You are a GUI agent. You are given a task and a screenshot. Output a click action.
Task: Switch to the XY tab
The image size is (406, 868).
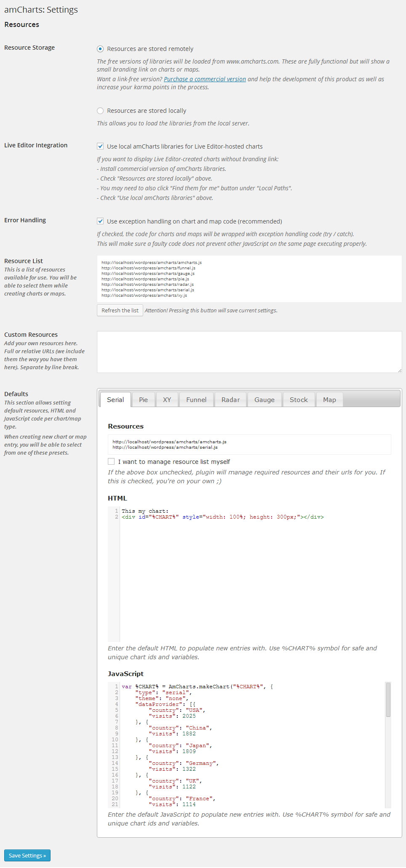(x=167, y=400)
